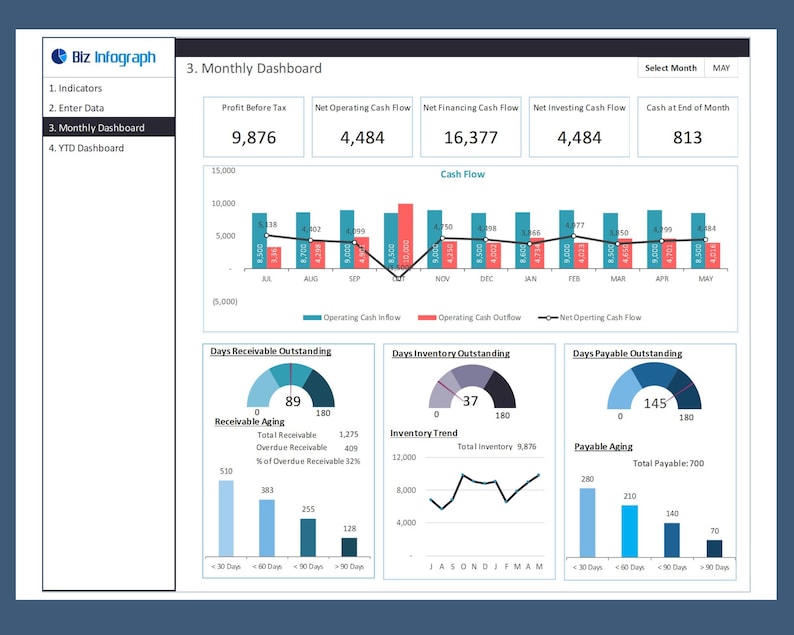Click Total Receivable value 1,275
This screenshot has width=794, height=635.
pos(348,434)
